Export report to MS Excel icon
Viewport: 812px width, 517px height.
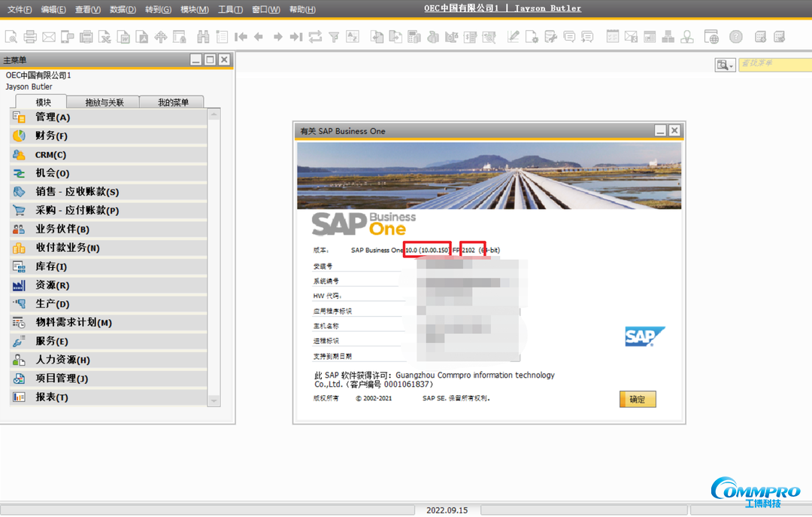coord(103,36)
